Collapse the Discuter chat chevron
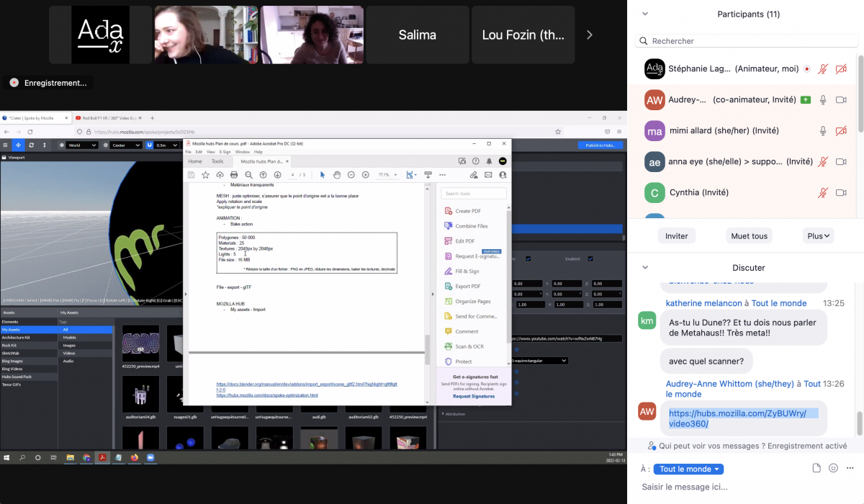 point(645,267)
